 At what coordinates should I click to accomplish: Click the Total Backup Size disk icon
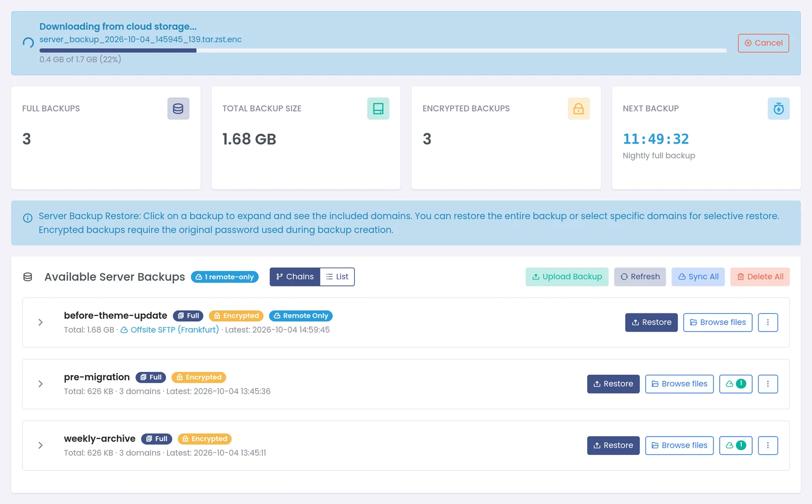point(378,109)
